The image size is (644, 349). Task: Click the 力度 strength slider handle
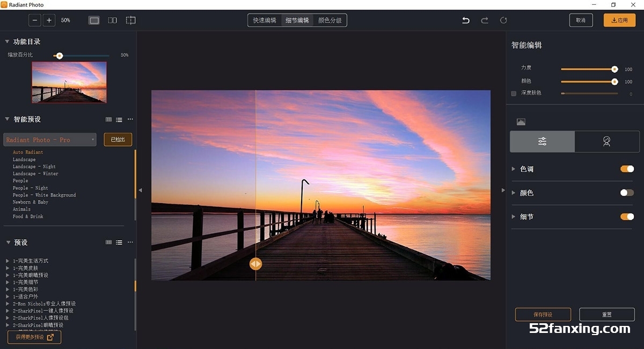tap(614, 69)
